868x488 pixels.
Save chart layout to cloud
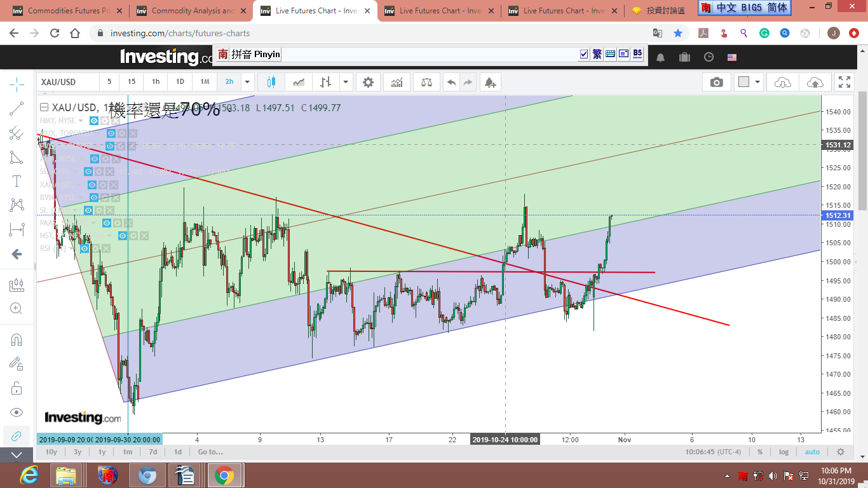pyautogui.click(x=815, y=82)
